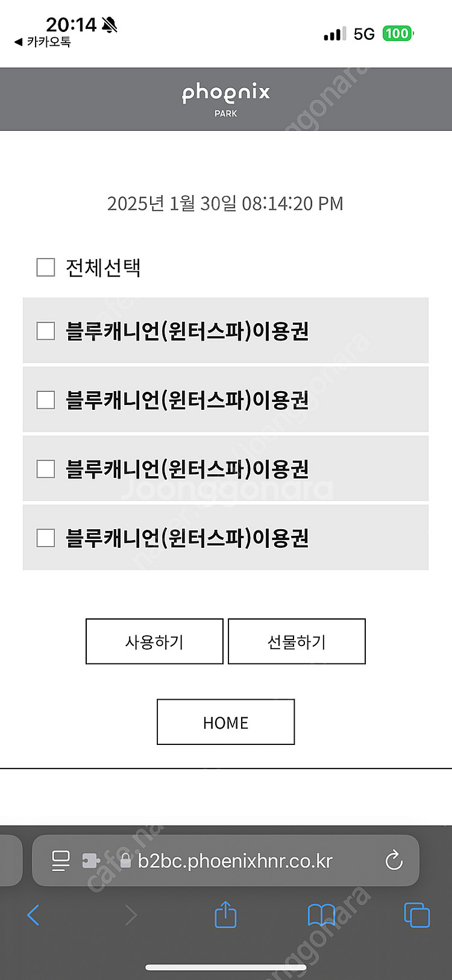Click the Phoenix Park logo
This screenshot has height=980, width=452.
(226, 99)
